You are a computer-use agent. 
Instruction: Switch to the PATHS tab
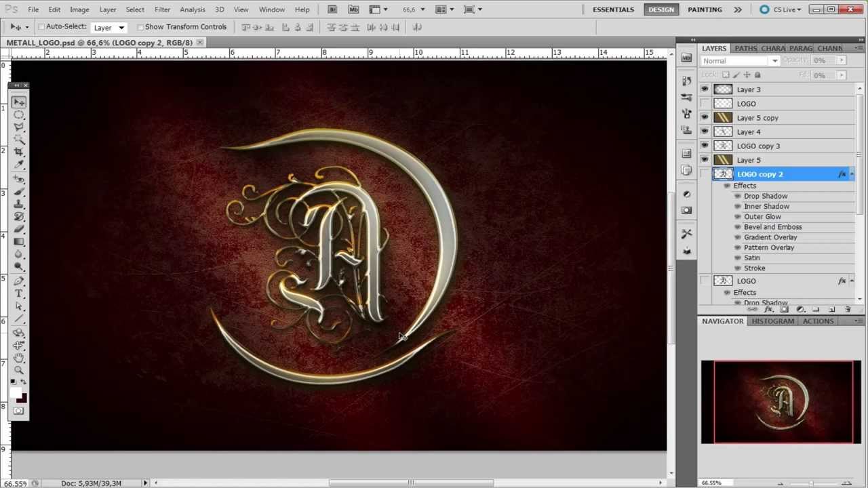(746, 48)
